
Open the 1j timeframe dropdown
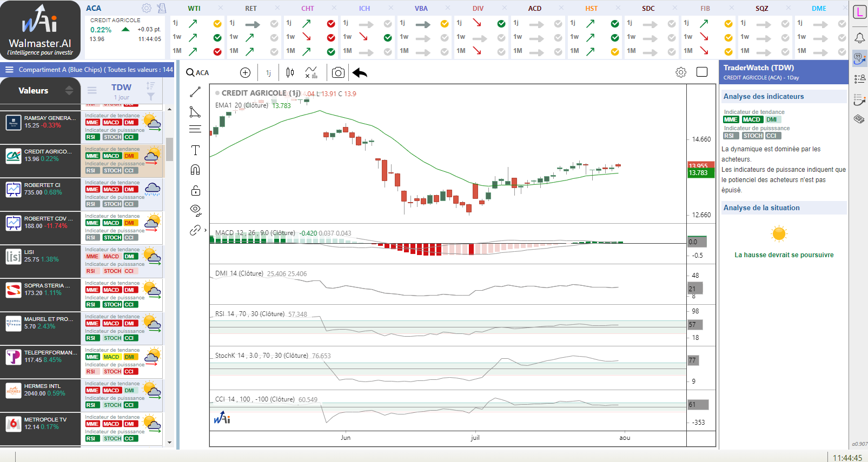click(268, 73)
